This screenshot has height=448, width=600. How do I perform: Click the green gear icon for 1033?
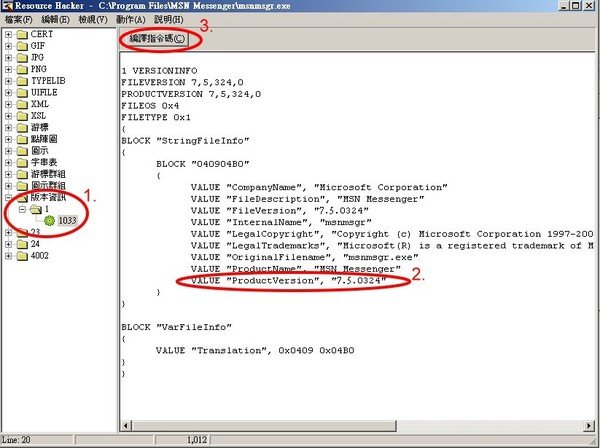(49, 221)
